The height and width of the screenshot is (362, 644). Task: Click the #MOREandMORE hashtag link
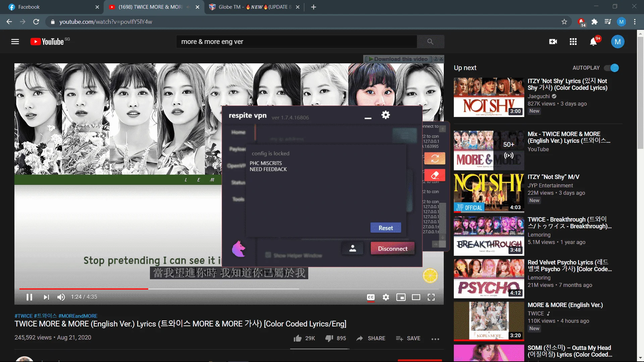pos(78,316)
